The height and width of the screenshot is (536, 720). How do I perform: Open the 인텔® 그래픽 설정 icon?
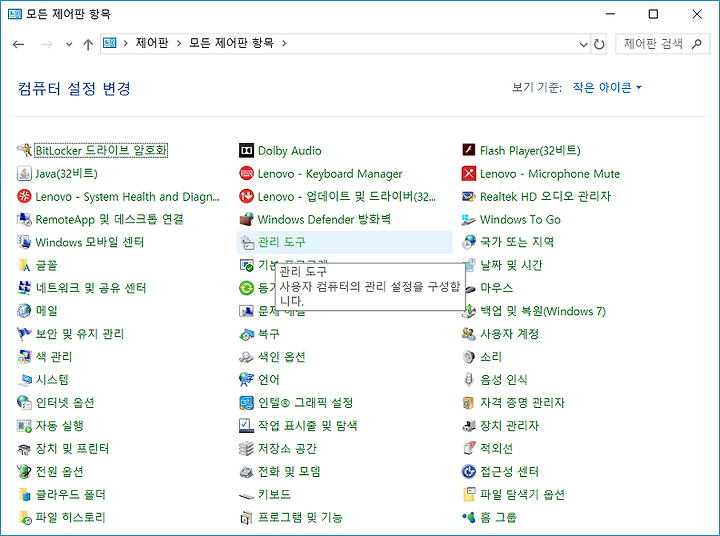[x=246, y=403]
